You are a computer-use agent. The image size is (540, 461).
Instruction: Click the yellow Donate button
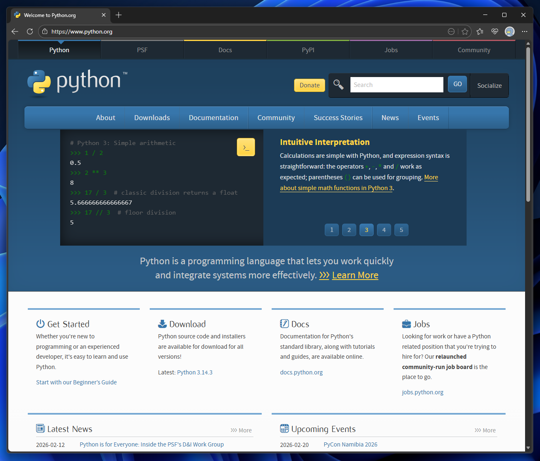(x=309, y=85)
